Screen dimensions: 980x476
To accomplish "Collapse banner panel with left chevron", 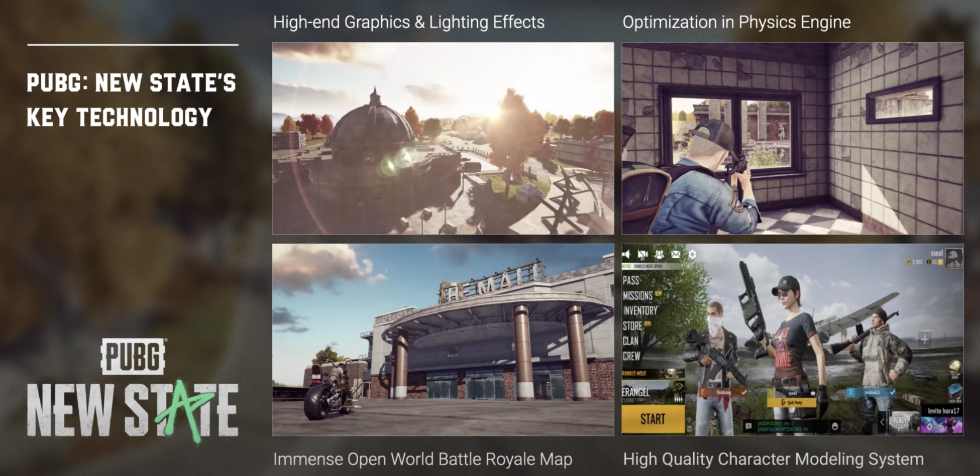I will [x=882, y=422].
